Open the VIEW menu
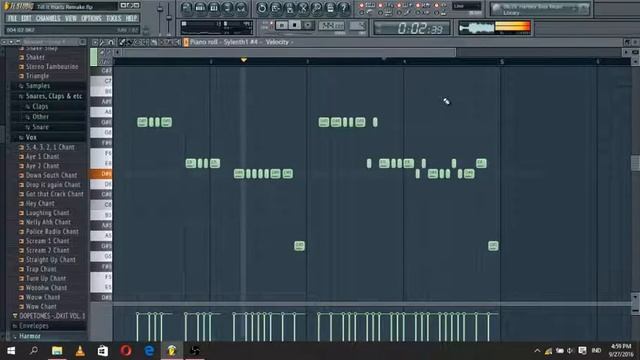Screen dimensions: 640x360 tap(71, 18)
